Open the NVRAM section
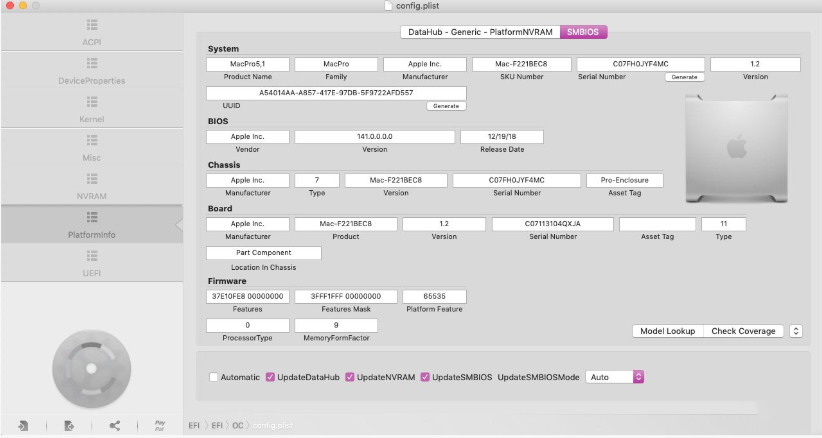This screenshot has height=438, width=822. [x=92, y=186]
